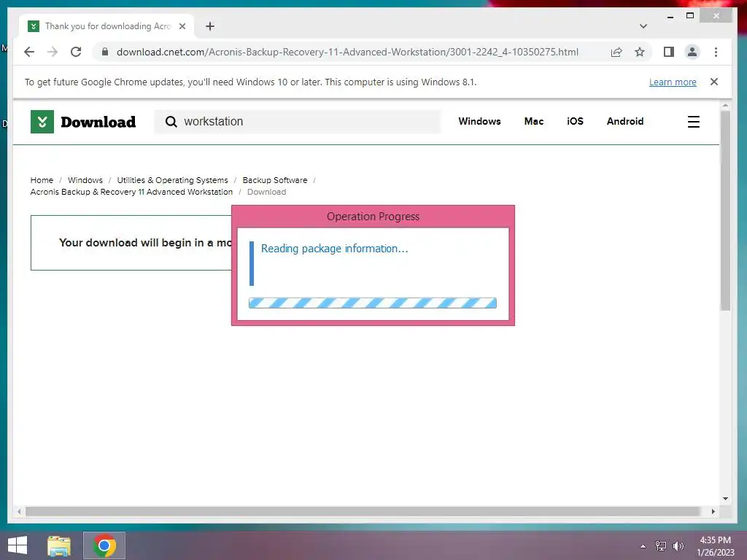Click the vertical scrollbar thumb of the page
Image resolution: width=747 pixels, height=560 pixels.
click(725, 211)
